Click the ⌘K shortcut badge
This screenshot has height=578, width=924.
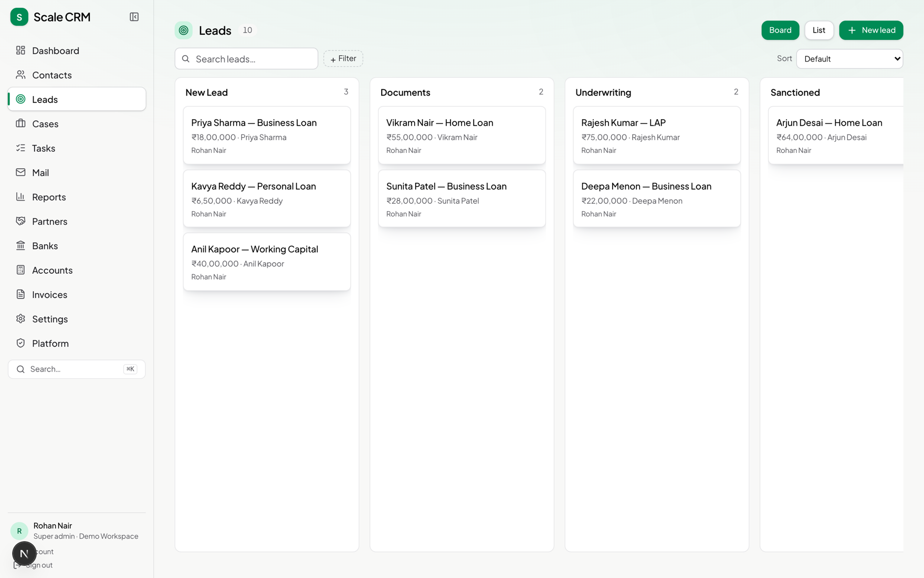point(130,369)
